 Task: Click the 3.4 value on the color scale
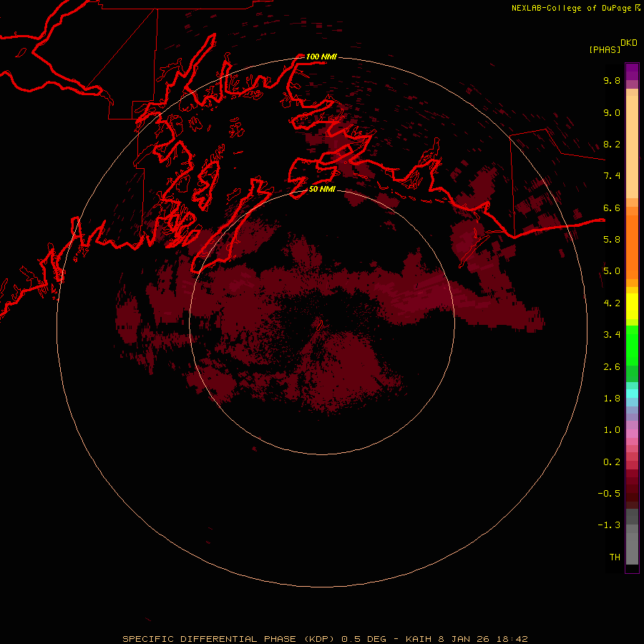click(612, 335)
